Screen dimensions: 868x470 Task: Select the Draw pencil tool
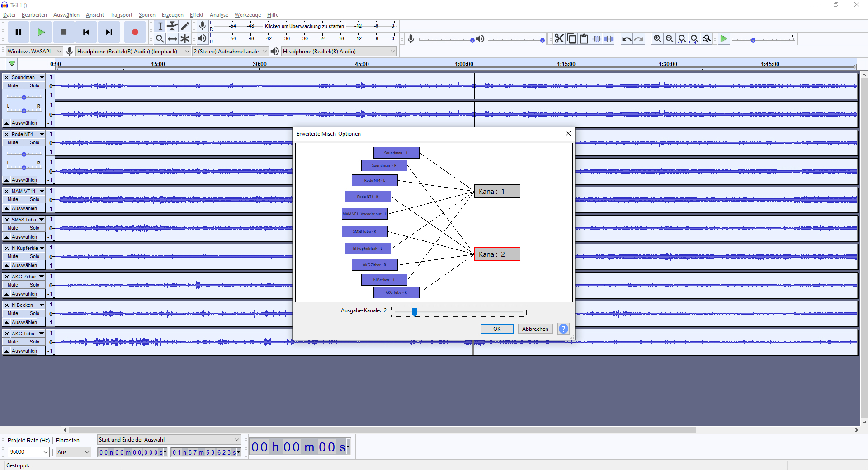[x=185, y=26]
